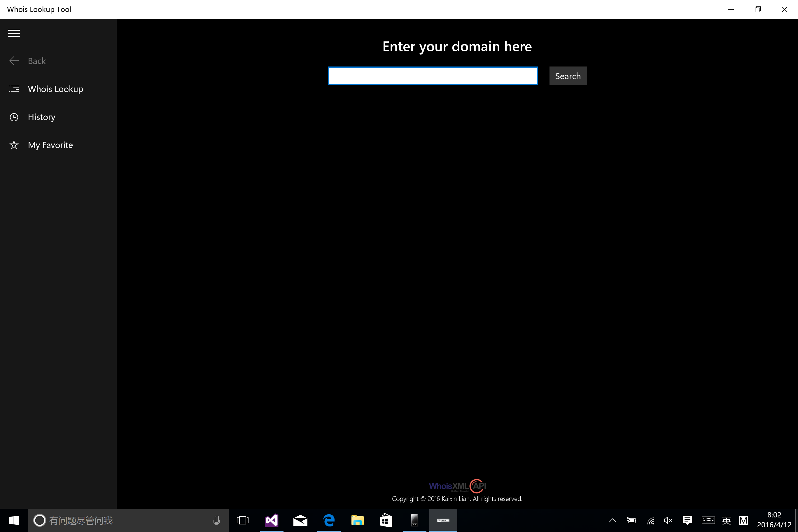
Task: Click the My Favorite star icon
Action: (x=14, y=145)
